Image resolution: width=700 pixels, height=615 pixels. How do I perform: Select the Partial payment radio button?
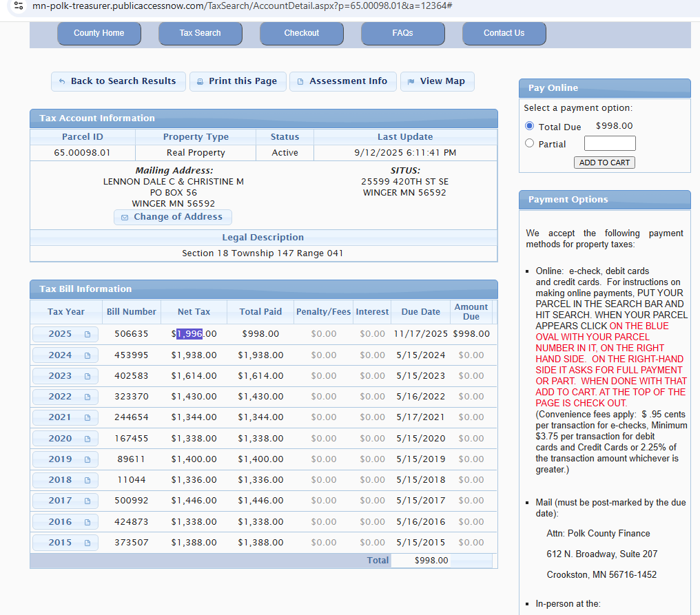point(529,143)
